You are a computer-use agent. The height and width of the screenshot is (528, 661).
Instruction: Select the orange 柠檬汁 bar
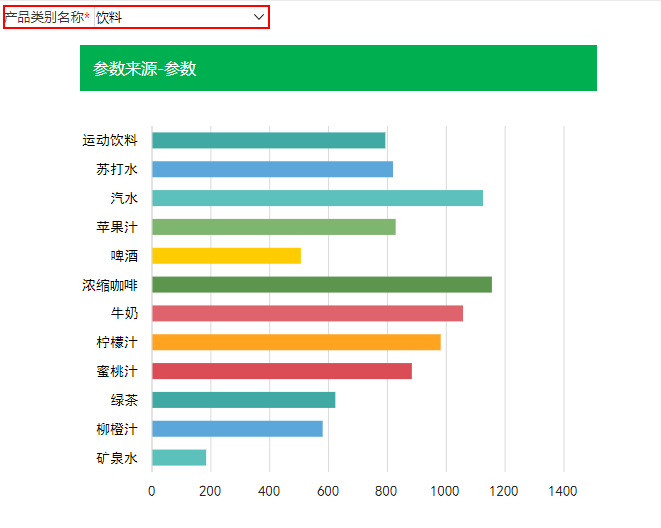click(296, 342)
